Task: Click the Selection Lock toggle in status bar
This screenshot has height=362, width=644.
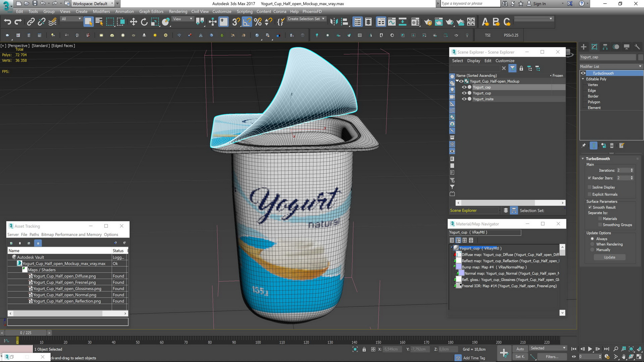Action: 364,349
